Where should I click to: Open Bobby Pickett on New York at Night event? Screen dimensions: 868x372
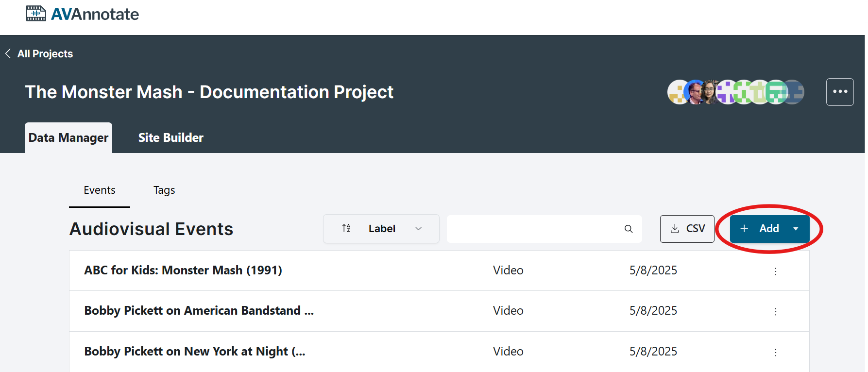pyautogui.click(x=195, y=352)
